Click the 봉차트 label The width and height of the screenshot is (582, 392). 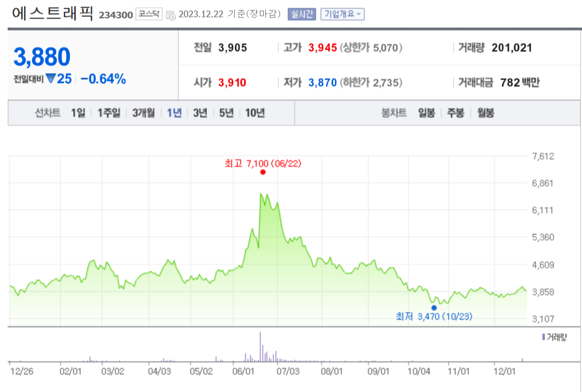(394, 113)
